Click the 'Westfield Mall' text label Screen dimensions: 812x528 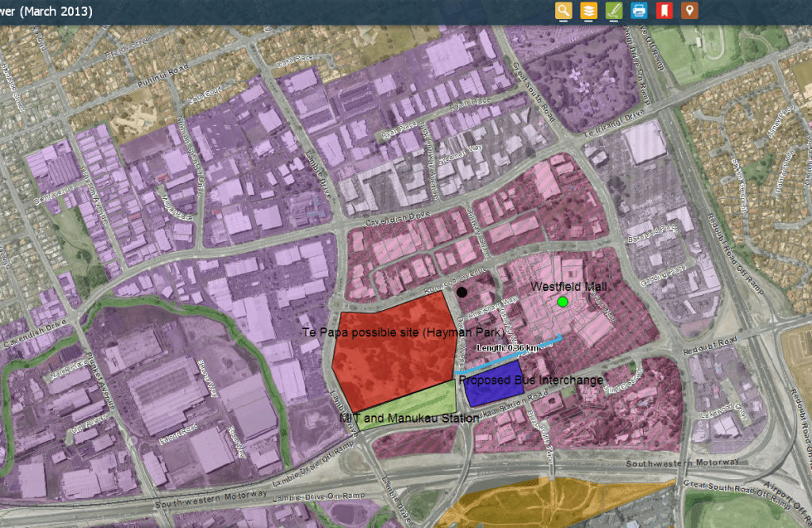click(569, 285)
